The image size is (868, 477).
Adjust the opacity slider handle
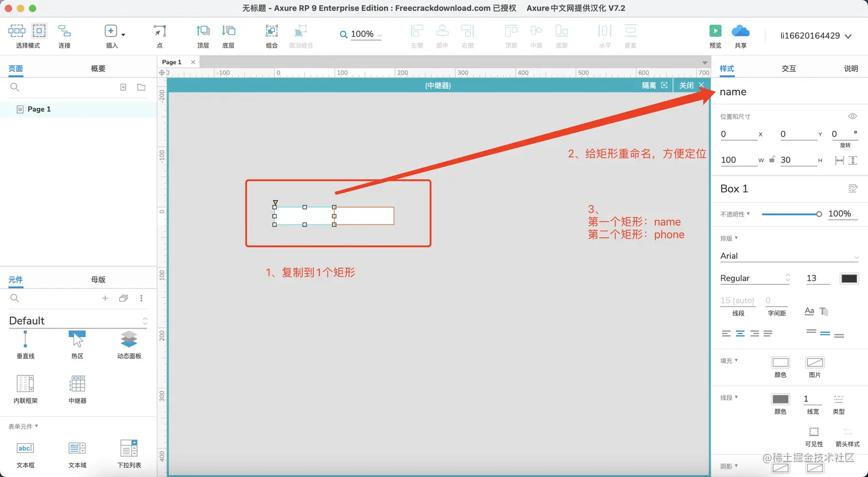819,214
